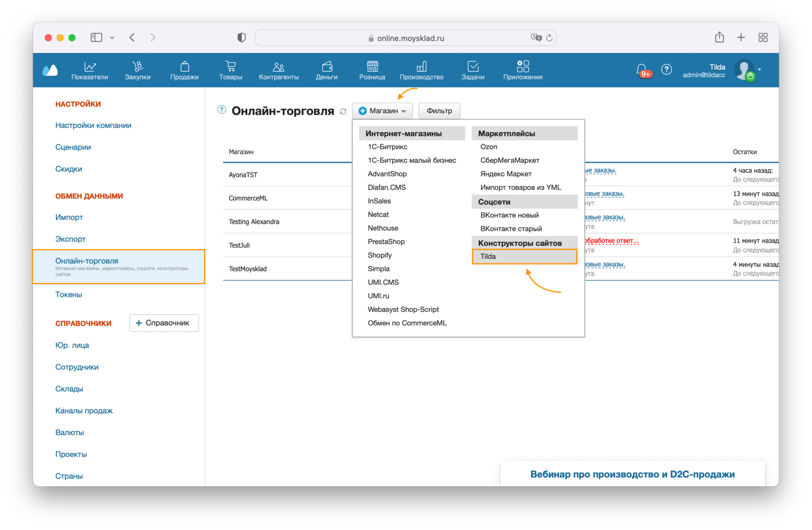Select Яндекс Маркет marketplace
This screenshot has height=530, width=812.
pyautogui.click(x=506, y=174)
